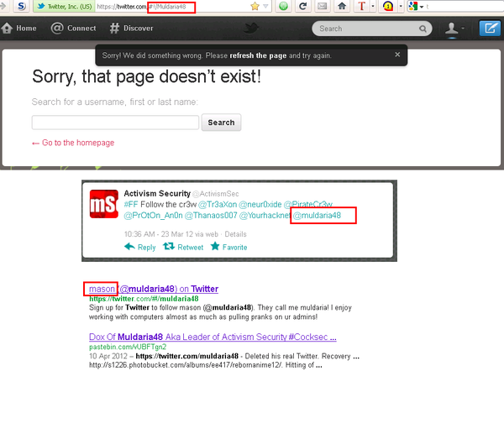Open Twitter Connect tab
Screen dimensions: 504x439
pyautogui.click(x=73, y=29)
